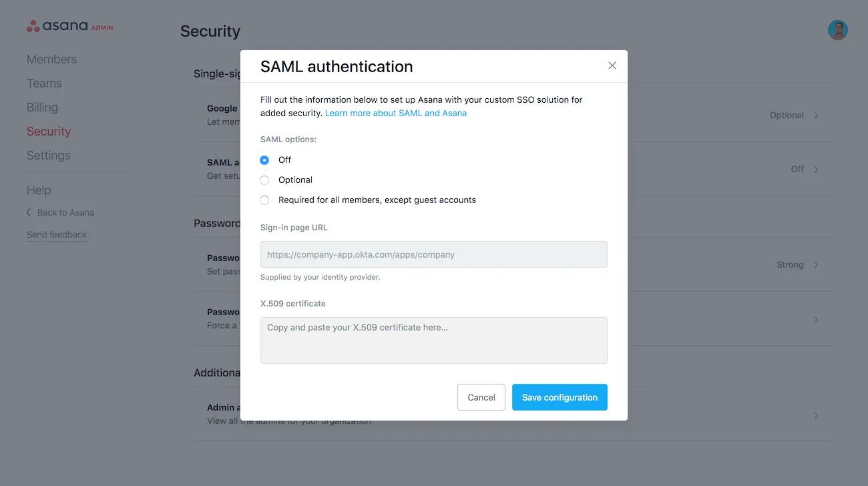Screen dimensions: 868x486
Task: Click the back chevron beside Back to Asana
Action: pyautogui.click(x=27, y=212)
